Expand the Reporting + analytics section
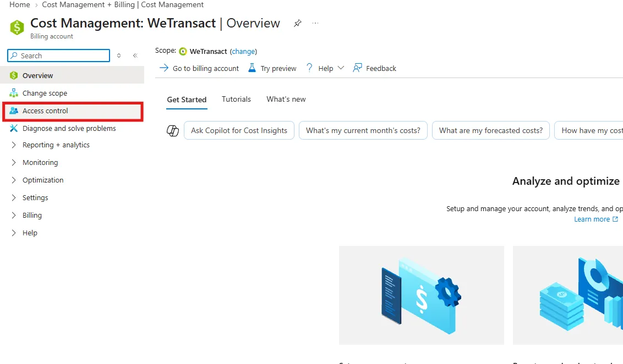This screenshot has width=623, height=364. click(14, 145)
